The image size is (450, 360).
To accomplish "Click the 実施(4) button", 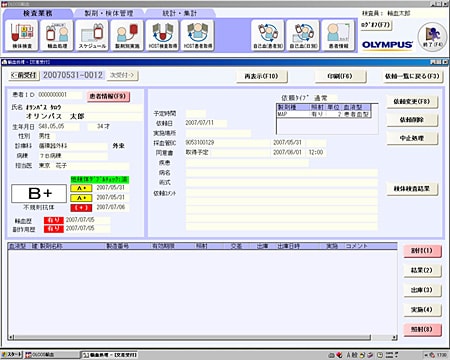I will coord(422,310).
